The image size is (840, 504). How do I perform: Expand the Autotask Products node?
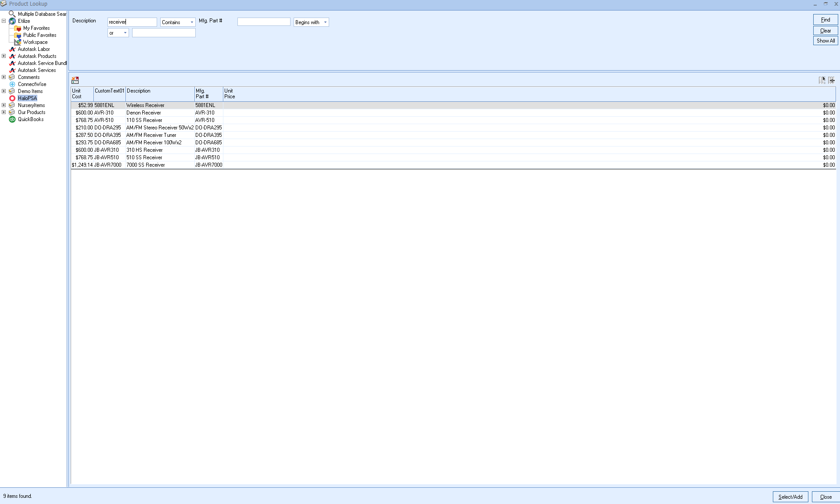click(x=4, y=56)
